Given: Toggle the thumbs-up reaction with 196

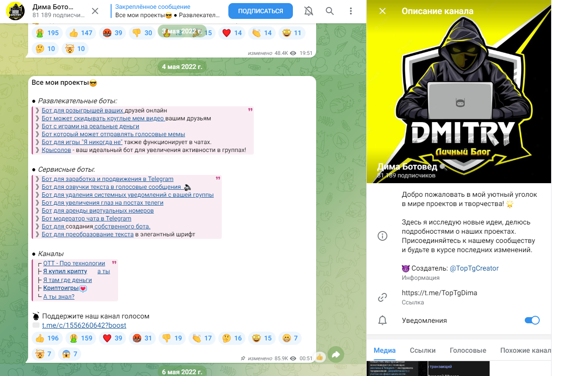Looking at the screenshot, I should point(47,338).
